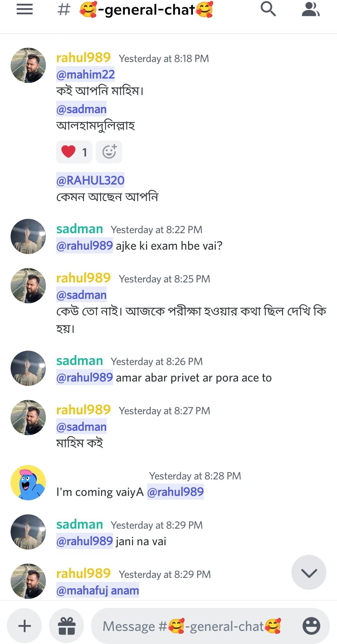Tap the sadman username at 8:22 PM
Image resolution: width=337 pixels, height=644 pixels.
pyautogui.click(x=80, y=229)
